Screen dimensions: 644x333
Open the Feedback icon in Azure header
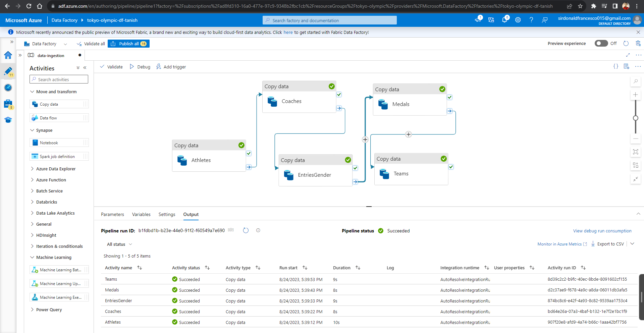pos(545,20)
